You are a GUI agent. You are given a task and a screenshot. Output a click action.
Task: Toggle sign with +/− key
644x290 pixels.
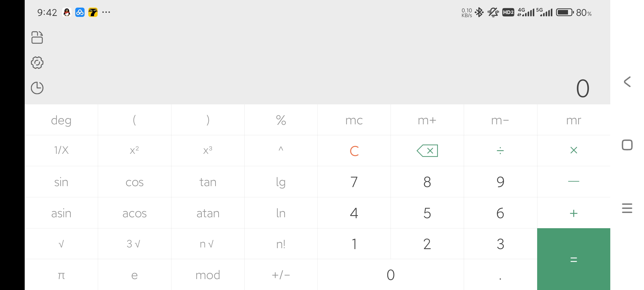click(x=281, y=275)
